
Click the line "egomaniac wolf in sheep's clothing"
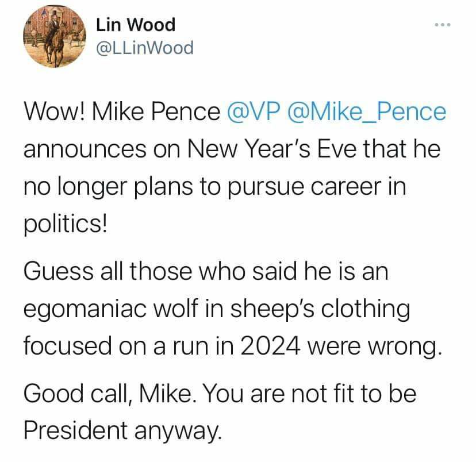(x=217, y=310)
